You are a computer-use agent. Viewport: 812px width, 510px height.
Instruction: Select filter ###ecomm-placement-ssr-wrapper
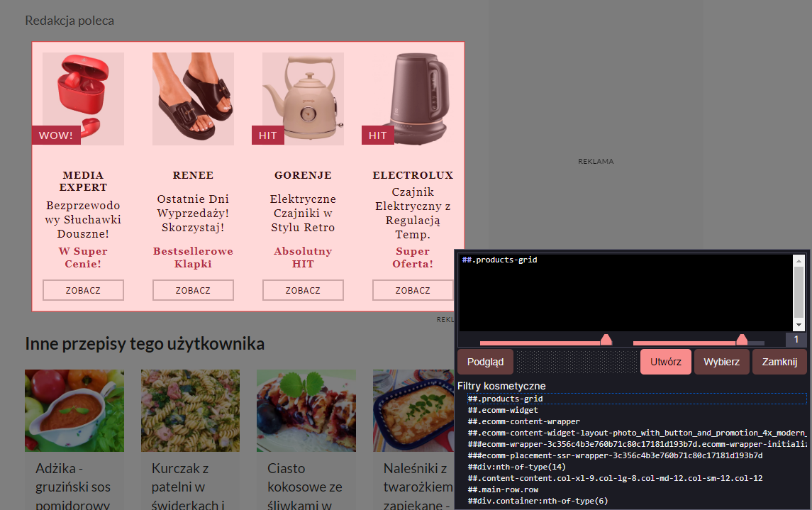tap(637, 455)
